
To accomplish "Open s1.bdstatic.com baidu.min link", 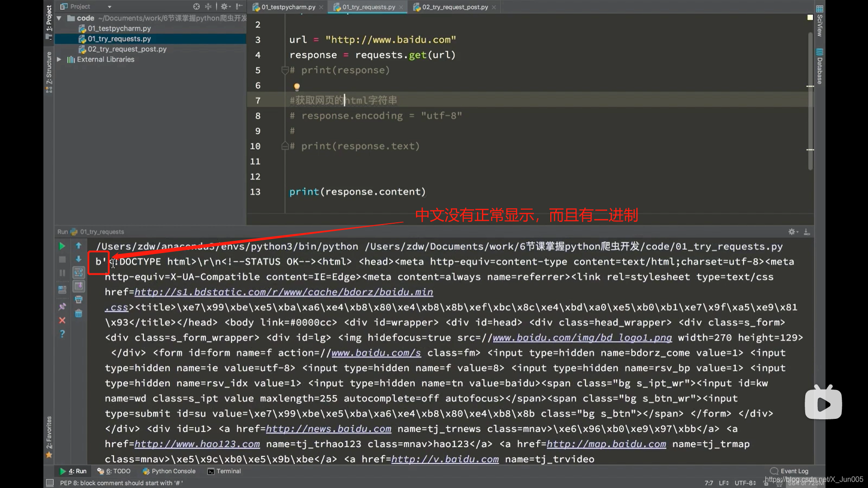I will pyautogui.click(x=283, y=292).
